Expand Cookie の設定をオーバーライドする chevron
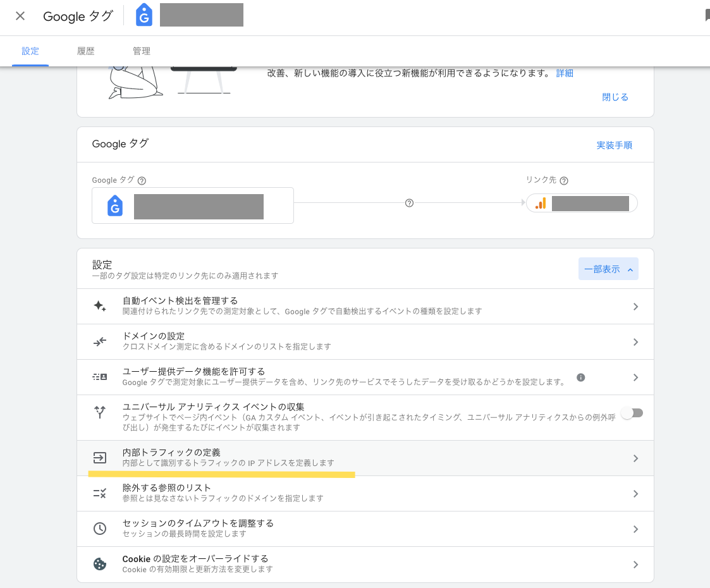Viewport: 710px width, 588px height. (x=636, y=565)
